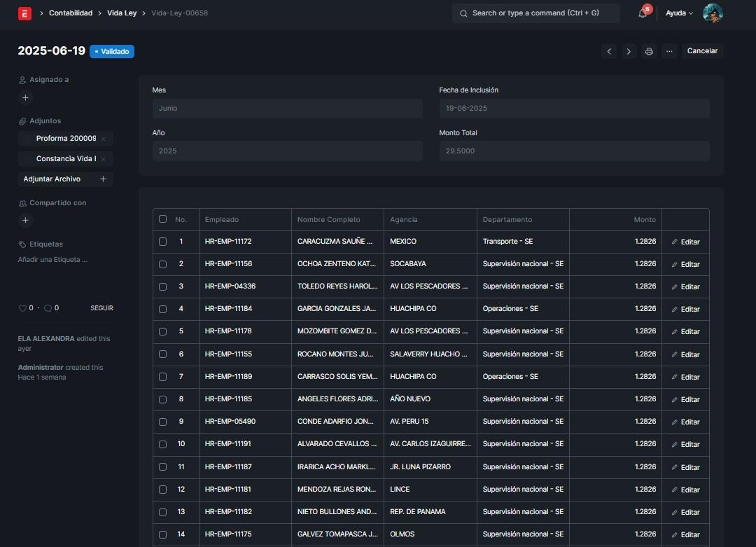Toggle the select-all rows checkbox

tap(163, 219)
